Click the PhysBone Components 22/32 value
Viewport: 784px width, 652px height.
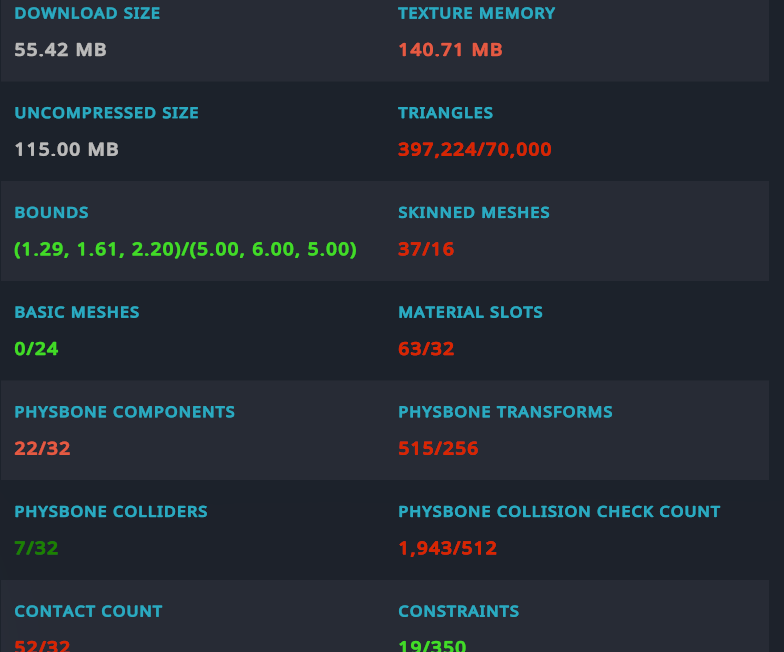42,448
